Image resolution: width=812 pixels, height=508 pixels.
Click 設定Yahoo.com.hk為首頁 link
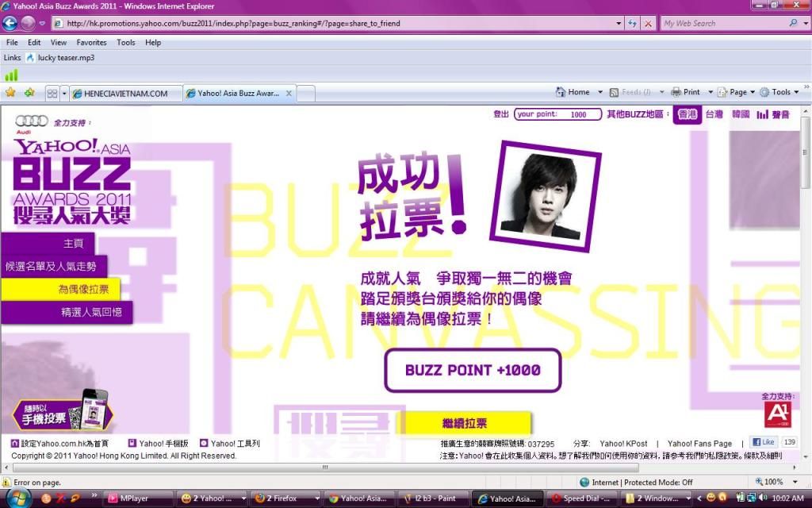click(60, 443)
